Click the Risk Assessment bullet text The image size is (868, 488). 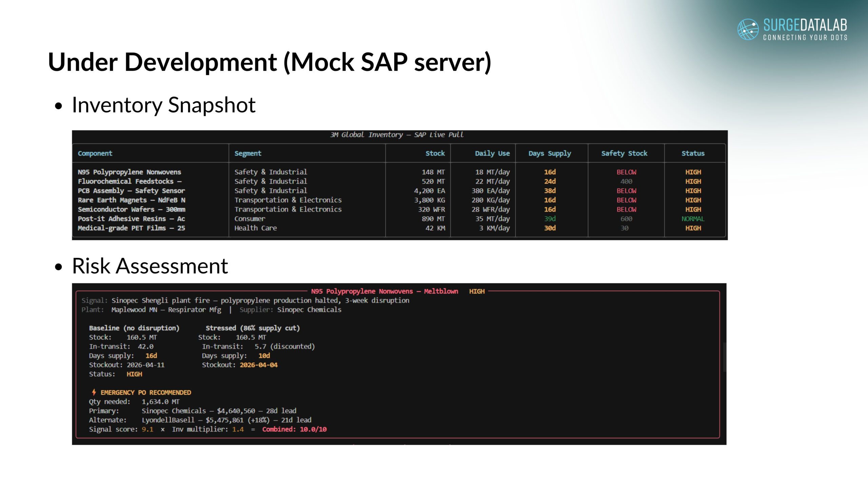click(x=150, y=266)
